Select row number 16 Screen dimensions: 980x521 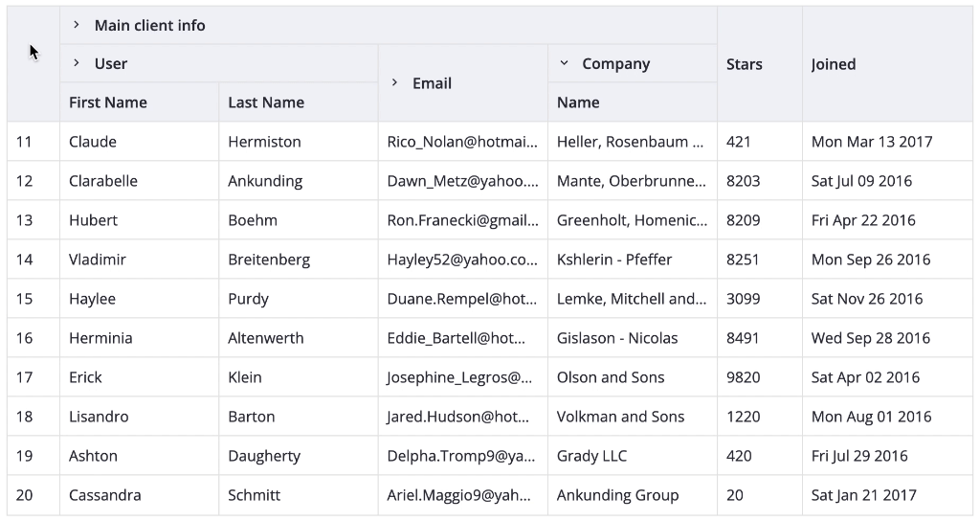(x=33, y=338)
